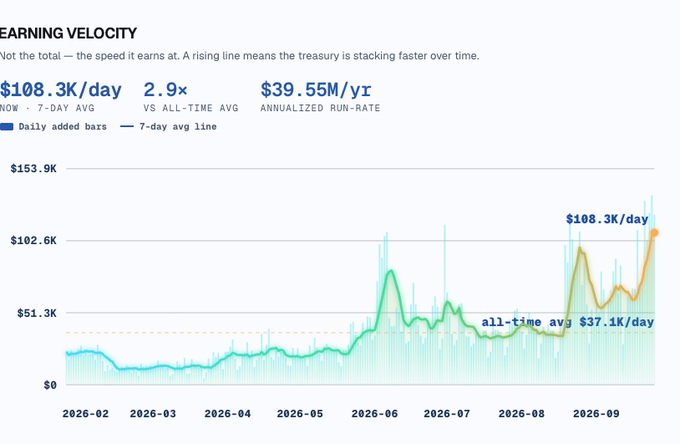This screenshot has height=444, width=680.
Task: Click the $0 y-axis label
Action: tap(50, 385)
